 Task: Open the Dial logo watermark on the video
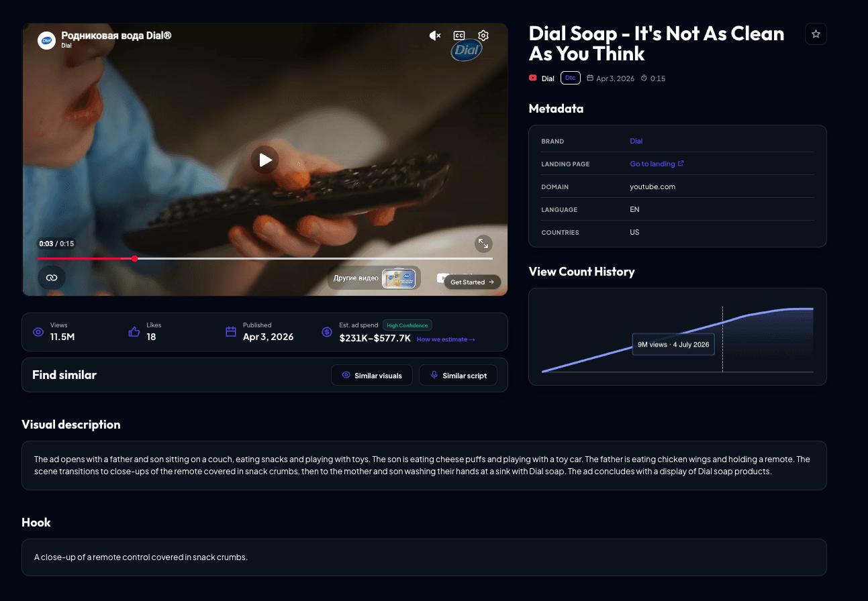click(x=467, y=50)
